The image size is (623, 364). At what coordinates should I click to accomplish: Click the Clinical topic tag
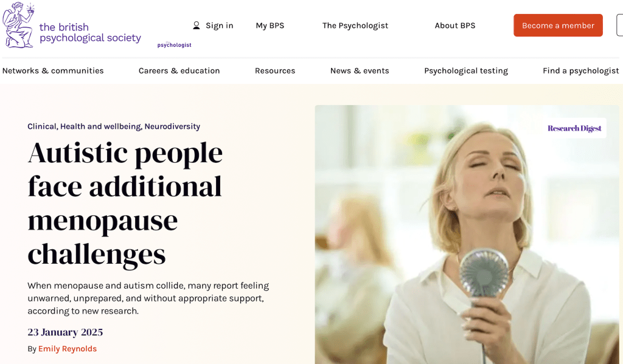pos(42,126)
